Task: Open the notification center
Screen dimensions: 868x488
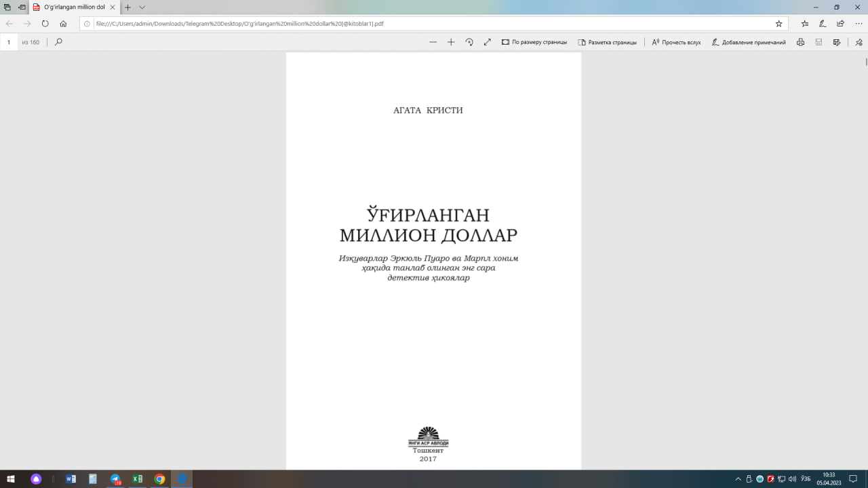Action: pos(854,479)
